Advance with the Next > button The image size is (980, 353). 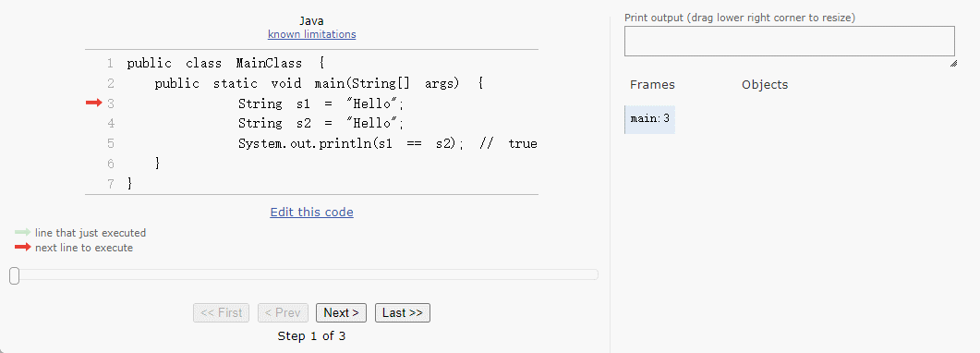click(341, 313)
